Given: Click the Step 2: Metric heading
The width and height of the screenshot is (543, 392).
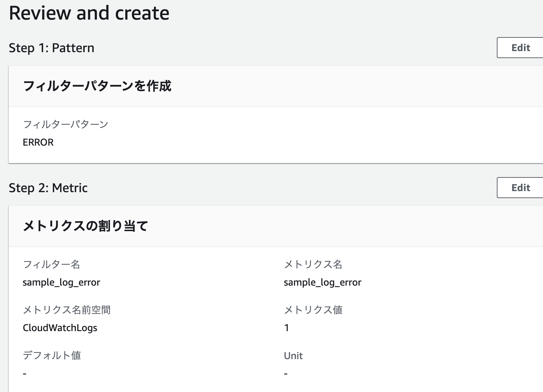Looking at the screenshot, I should click(x=48, y=188).
